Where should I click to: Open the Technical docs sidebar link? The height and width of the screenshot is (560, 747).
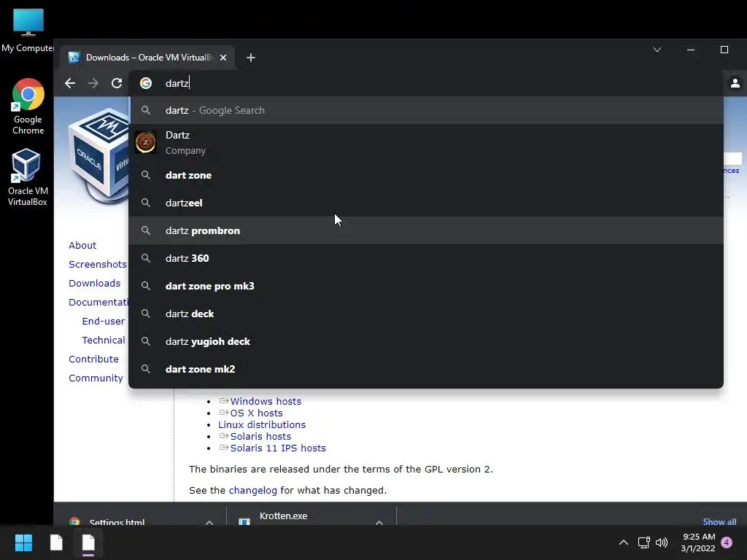coord(104,341)
